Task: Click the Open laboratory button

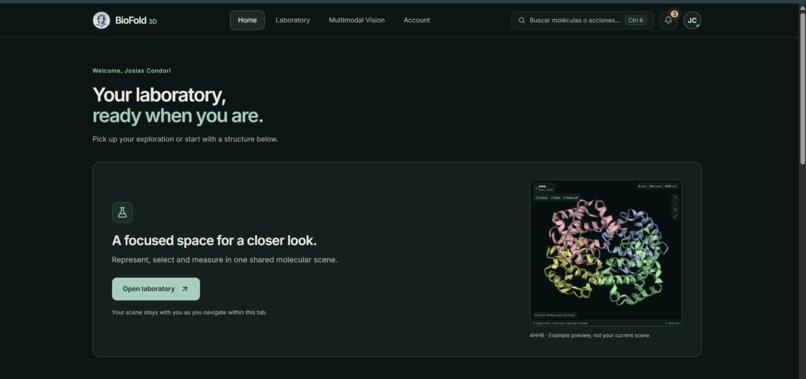Action: [x=156, y=289]
